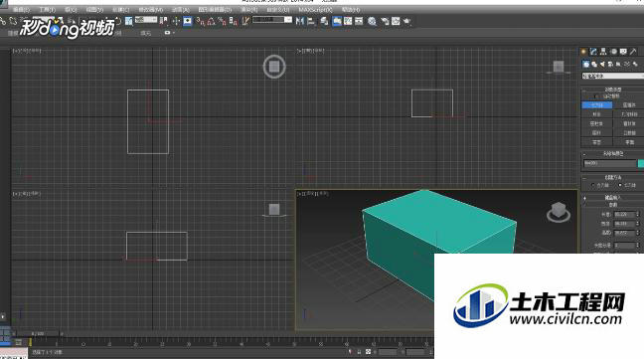Click the Cone object type button
This screenshot has width=644, height=359.
629,105
